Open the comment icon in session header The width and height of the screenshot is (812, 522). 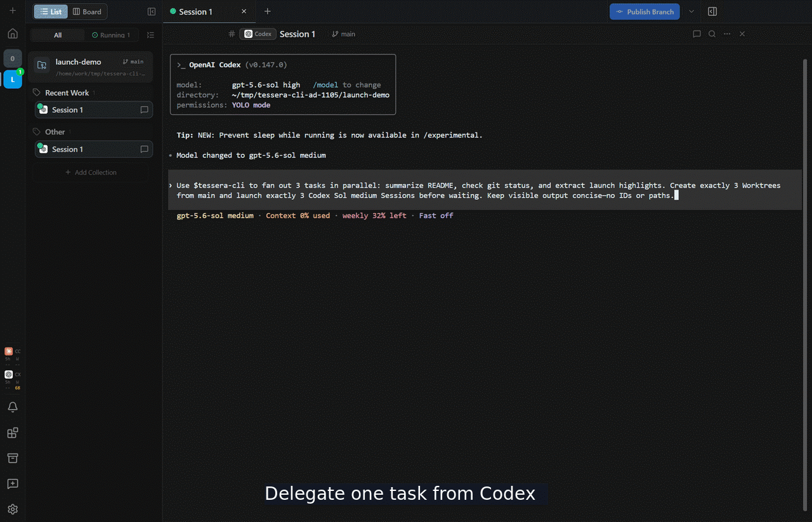coord(697,34)
